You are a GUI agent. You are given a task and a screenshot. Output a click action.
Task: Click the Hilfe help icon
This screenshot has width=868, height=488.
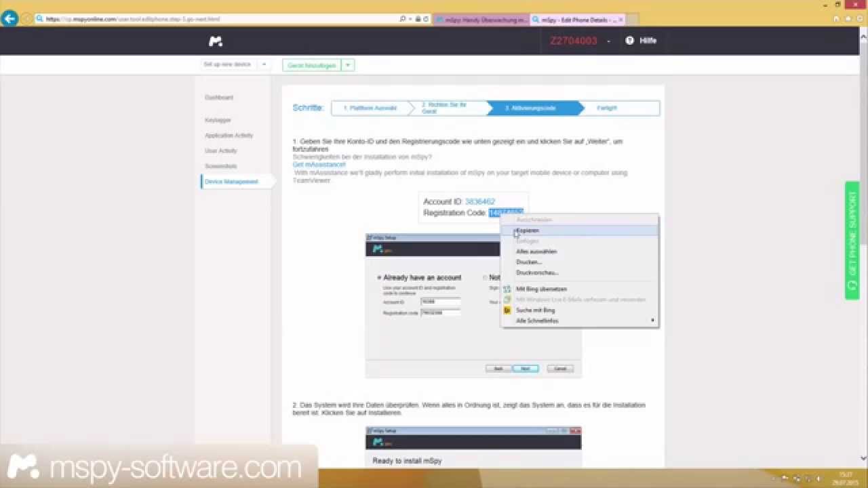pos(629,41)
